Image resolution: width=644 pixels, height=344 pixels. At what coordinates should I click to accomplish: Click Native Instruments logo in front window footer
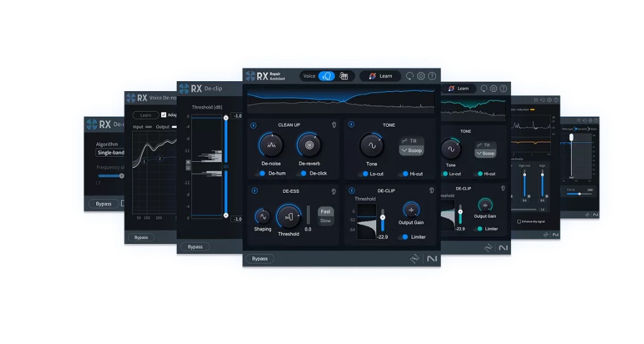[432, 258]
